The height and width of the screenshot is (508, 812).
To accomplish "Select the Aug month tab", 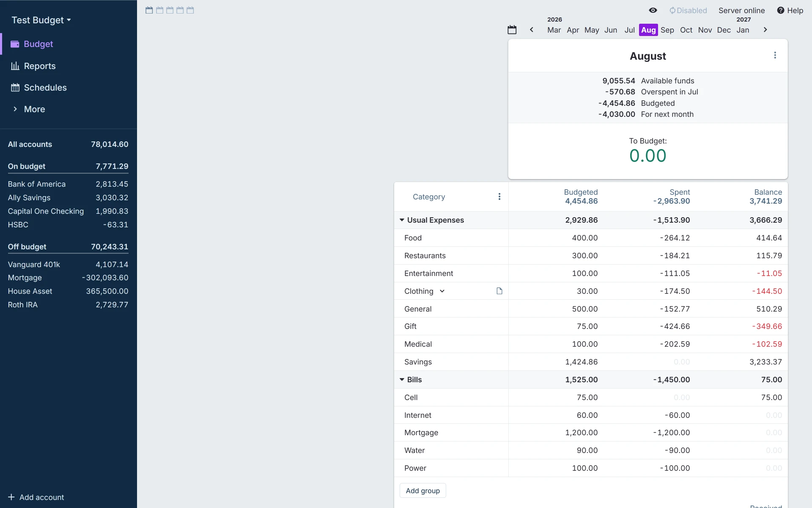I will (648, 30).
